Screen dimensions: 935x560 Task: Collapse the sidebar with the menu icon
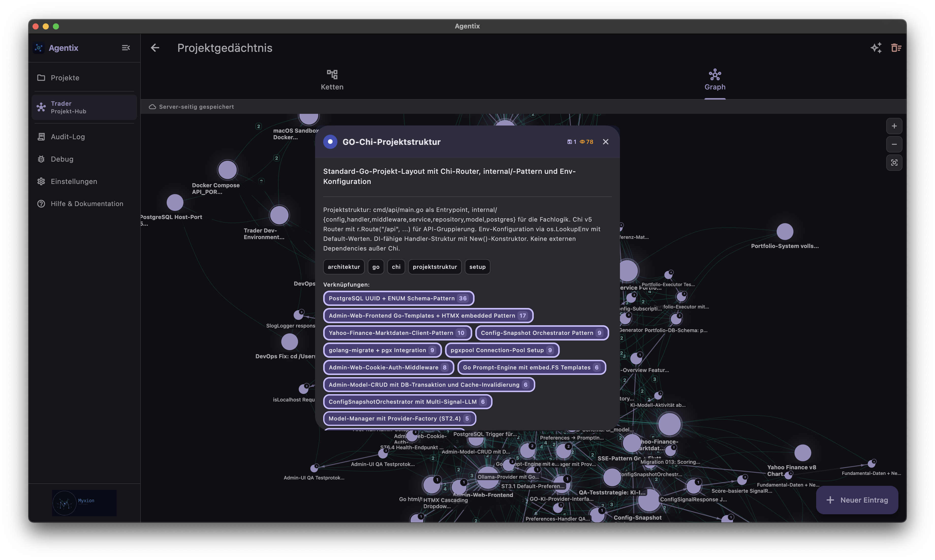pyautogui.click(x=126, y=48)
